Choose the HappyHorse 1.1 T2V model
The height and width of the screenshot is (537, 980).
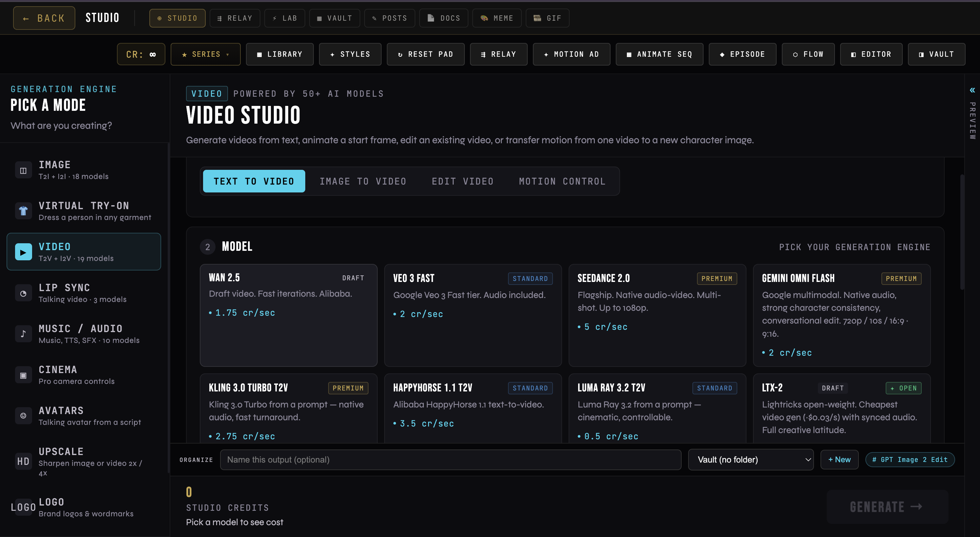(x=473, y=408)
